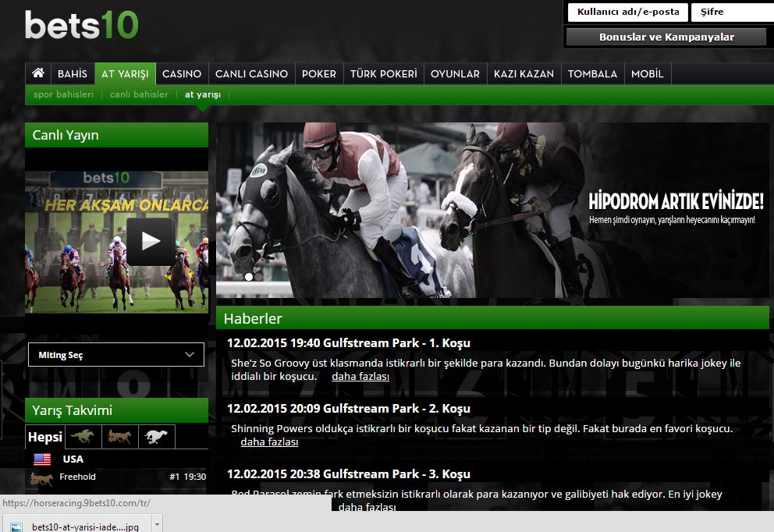Click the USA country label
774x532 pixels.
73,459
